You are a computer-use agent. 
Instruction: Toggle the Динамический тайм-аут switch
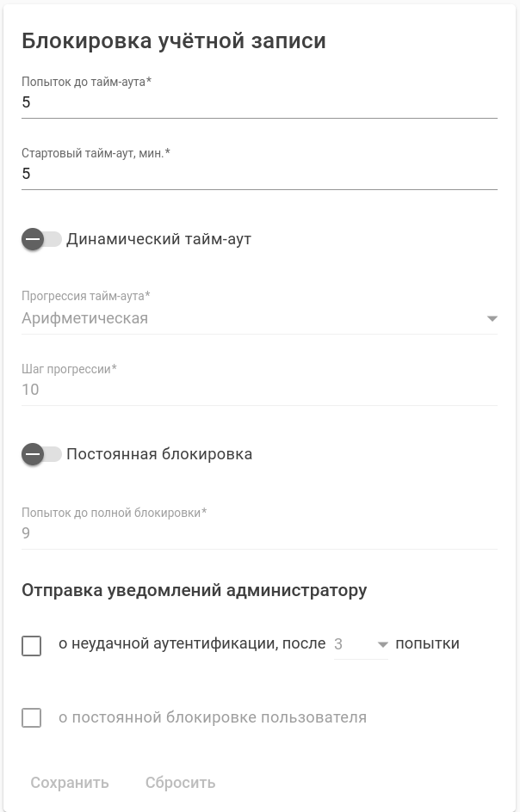pyautogui.click(x=40, y=239)
